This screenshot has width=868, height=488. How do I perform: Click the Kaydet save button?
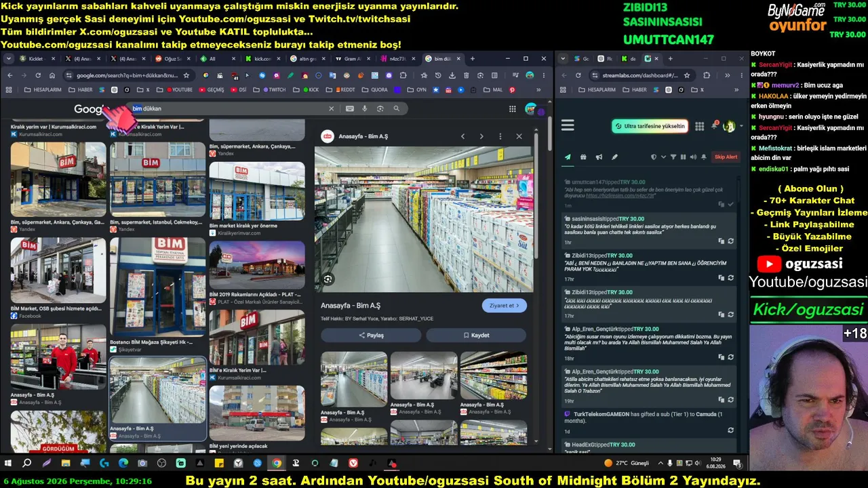(x=476, y=335)
